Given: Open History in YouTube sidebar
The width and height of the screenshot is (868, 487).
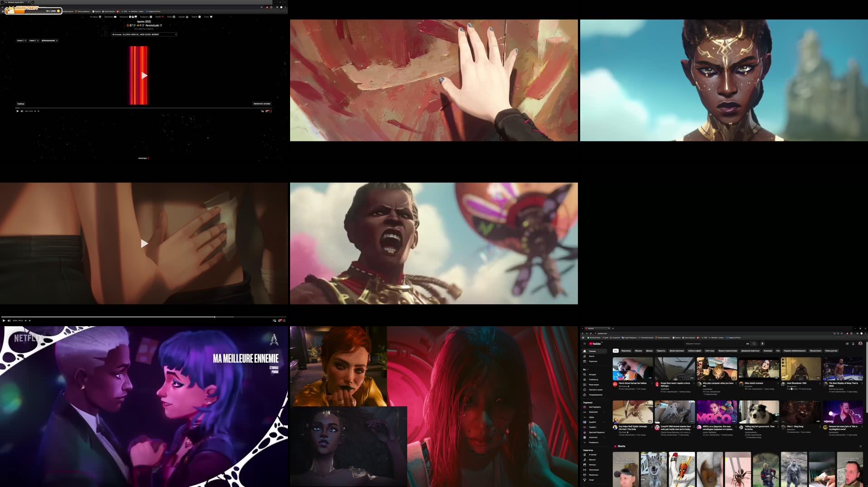Looking at the screenshot, I should click(595, 375).
